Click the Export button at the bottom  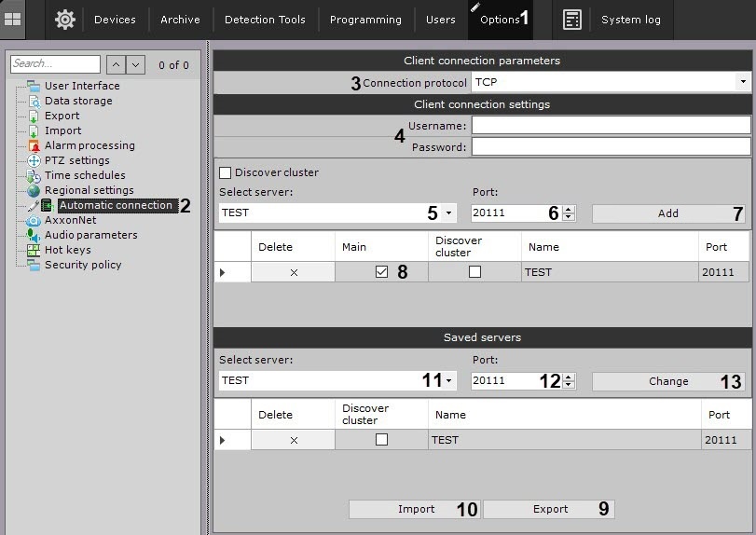click(x=549, y=509)
